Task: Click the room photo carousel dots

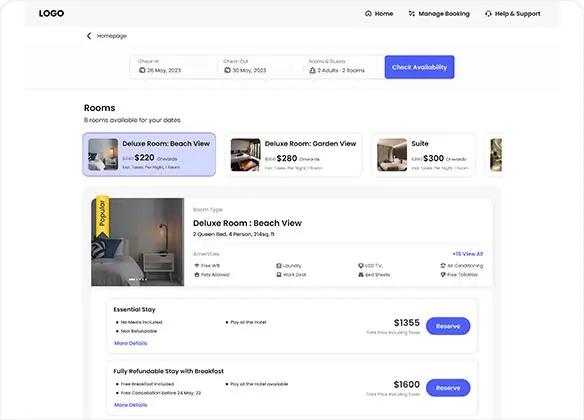Action: (138, 279)
